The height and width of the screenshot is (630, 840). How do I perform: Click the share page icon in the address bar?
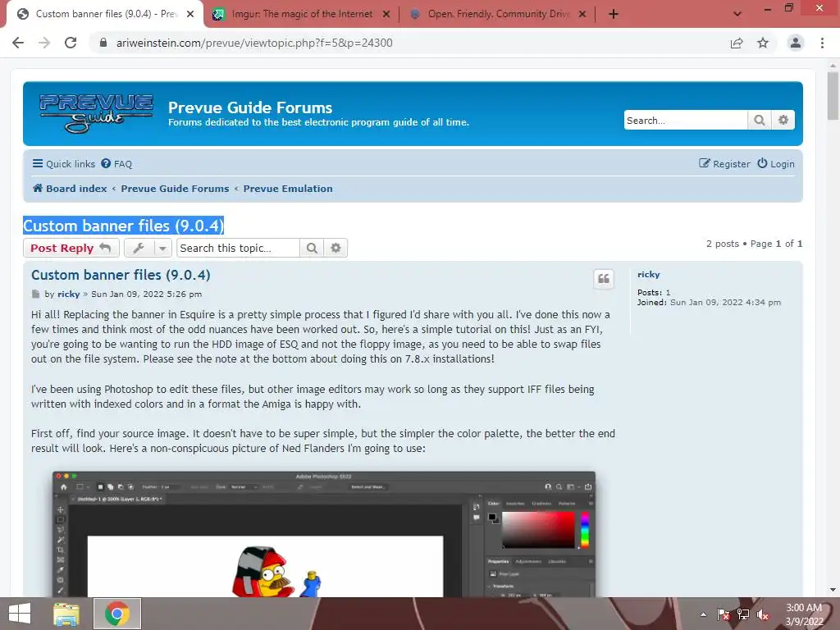pos(737,43)
